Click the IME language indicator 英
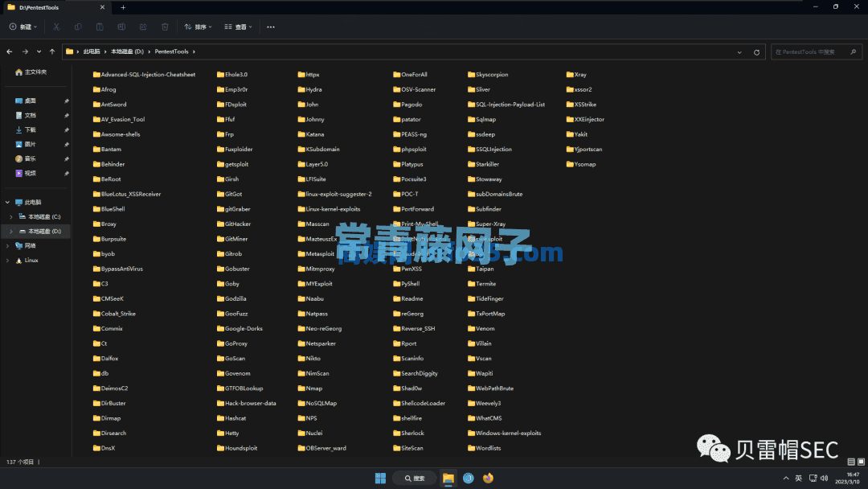Viewport: 868px width, 489px height. [798, 478]
